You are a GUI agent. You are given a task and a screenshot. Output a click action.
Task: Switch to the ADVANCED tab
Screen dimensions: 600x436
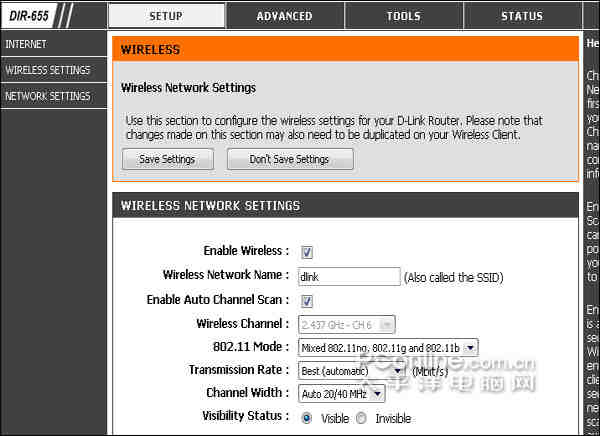[x=285, y=16]
